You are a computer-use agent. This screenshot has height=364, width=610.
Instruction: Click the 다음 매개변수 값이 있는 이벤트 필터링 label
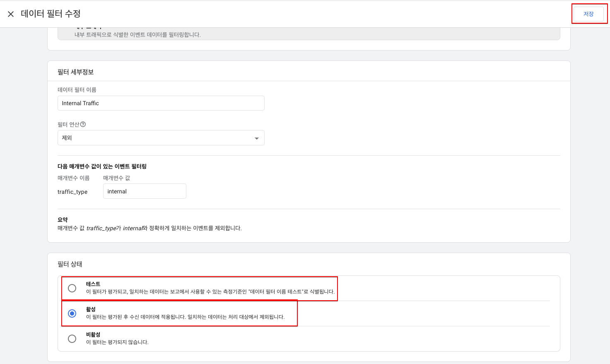[x=102, y=166]
